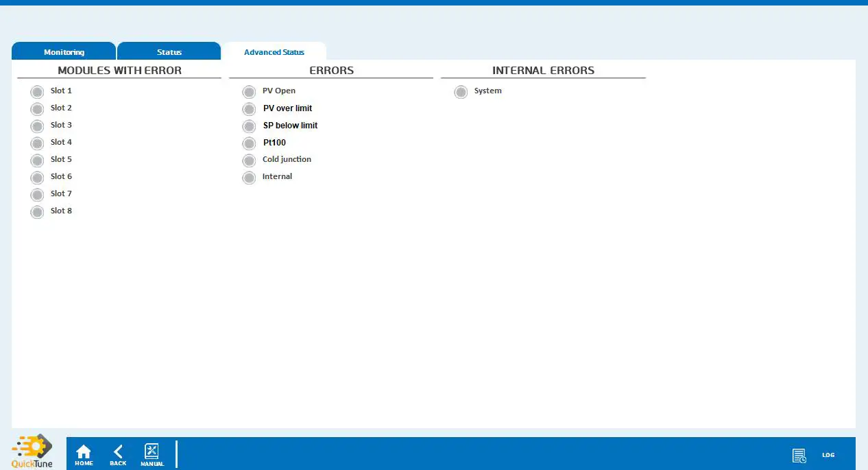Click the PV over limit indicator
Image resolution: width=868 pixels, height=470 pixels.
click(x=249, y=108)
